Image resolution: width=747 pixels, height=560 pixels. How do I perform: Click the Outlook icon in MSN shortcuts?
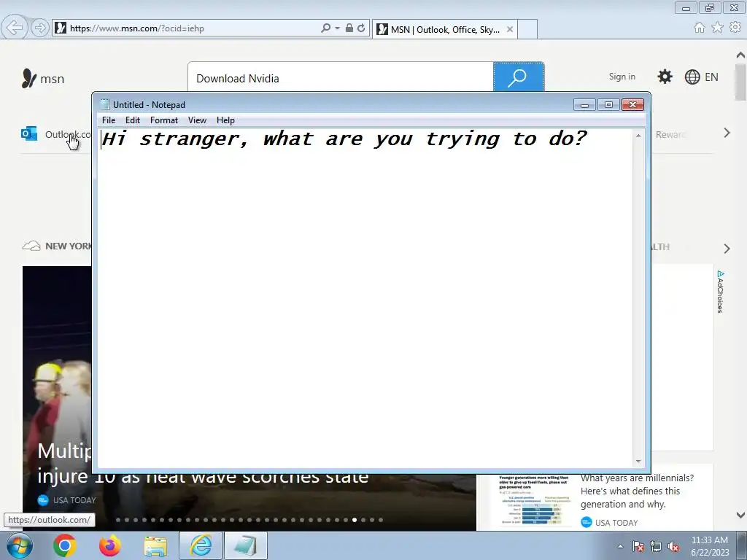[29, 134]
